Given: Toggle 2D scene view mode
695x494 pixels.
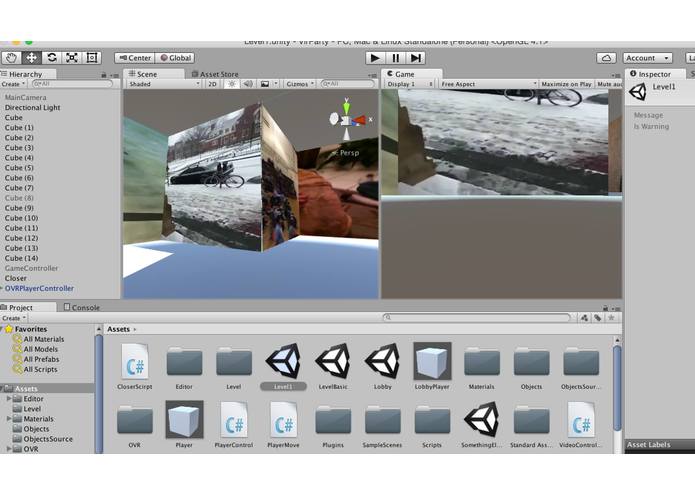Looking at the screenshot, I should coord(212,84).
